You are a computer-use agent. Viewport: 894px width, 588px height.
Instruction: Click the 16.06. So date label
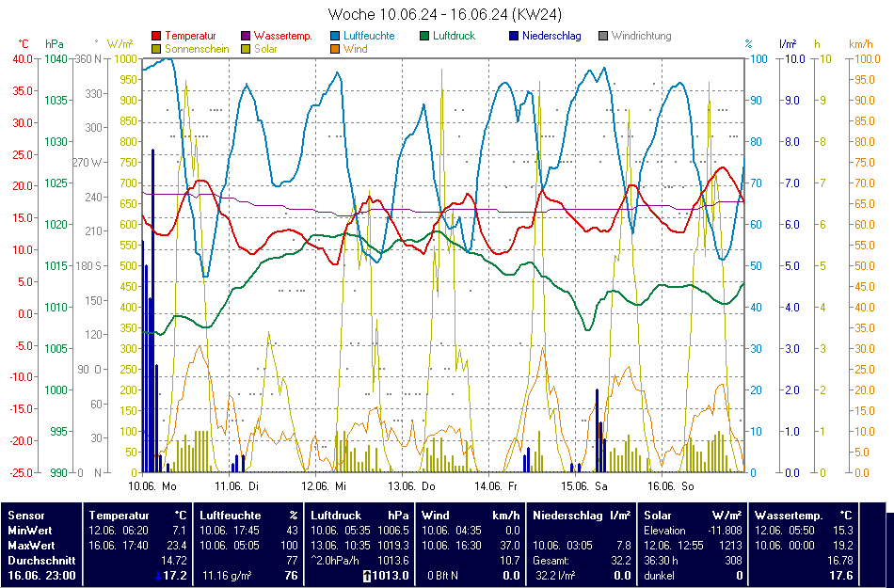click(671, 486)
